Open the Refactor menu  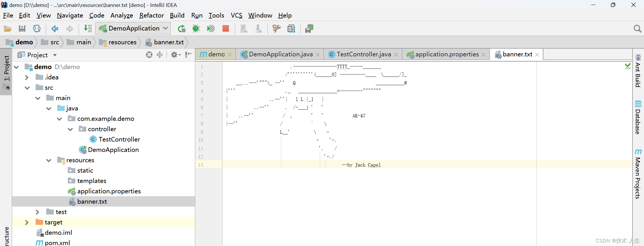coord(152,15)
